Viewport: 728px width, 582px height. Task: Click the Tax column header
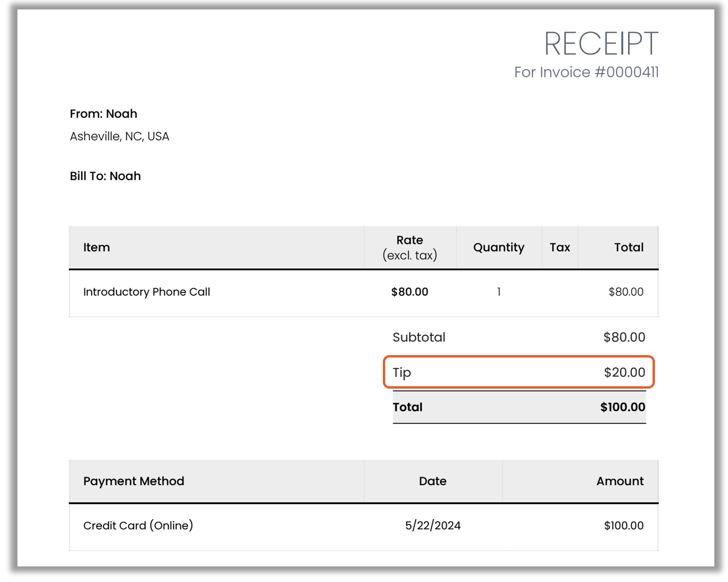[x=560, y=248]
